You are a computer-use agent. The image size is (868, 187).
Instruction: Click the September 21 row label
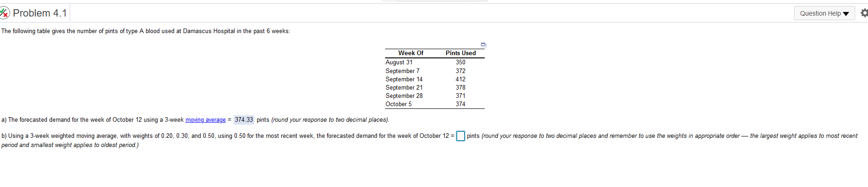click(404, 88)
